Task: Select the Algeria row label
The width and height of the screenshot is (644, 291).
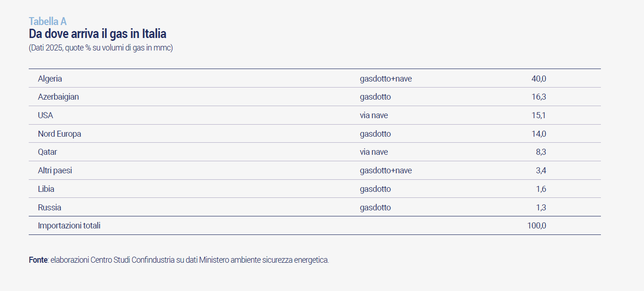Action: coord(50,79)
